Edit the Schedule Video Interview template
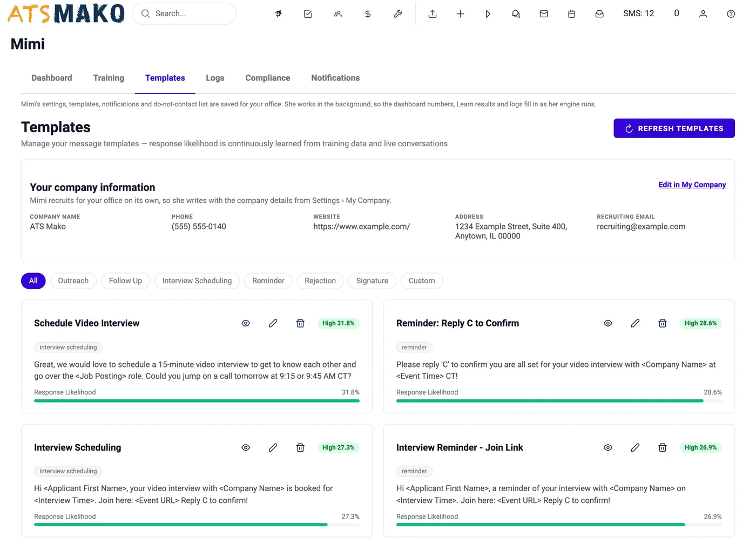The height and width of the screenshot is (544, 756). tap(273, 323)
